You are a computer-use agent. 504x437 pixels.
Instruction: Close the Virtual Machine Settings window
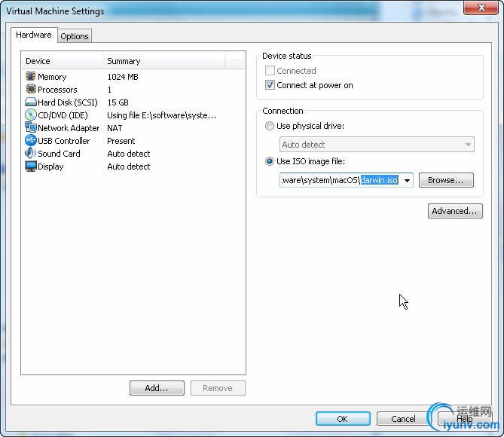(481, 7)
